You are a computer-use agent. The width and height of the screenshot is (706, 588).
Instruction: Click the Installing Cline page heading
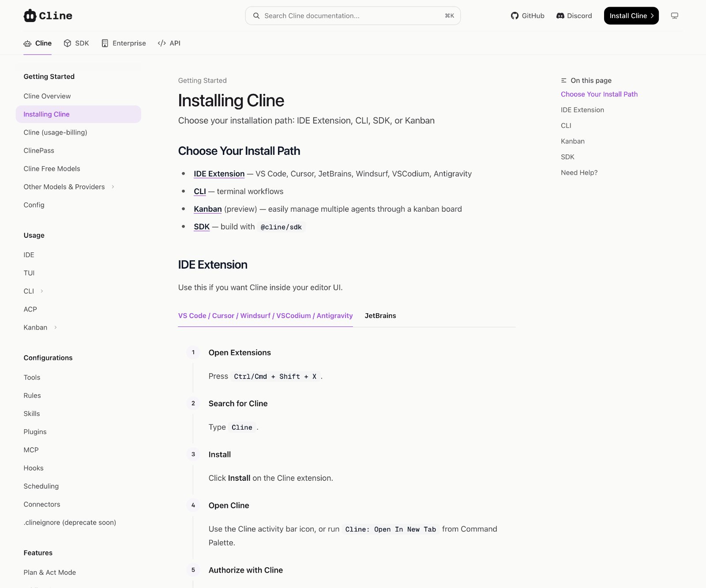pyautogui.click(x=231, y=101)
